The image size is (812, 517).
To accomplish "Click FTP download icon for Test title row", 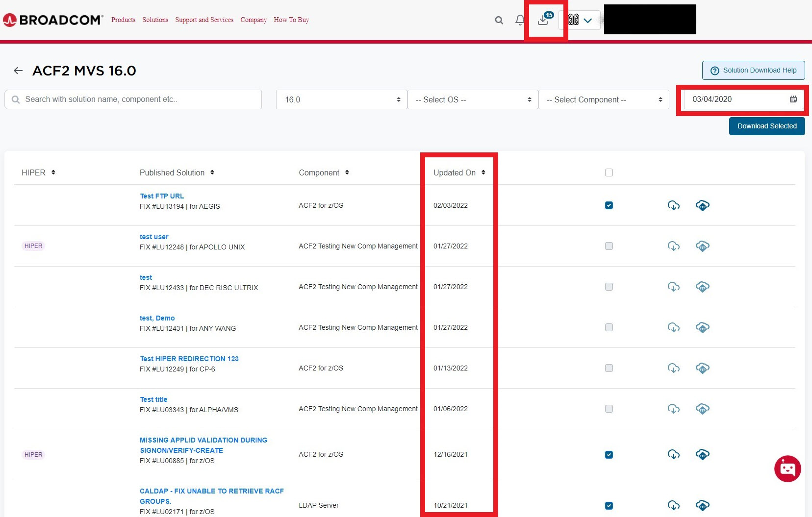I will pyautogui.click(x=703, y=409).
